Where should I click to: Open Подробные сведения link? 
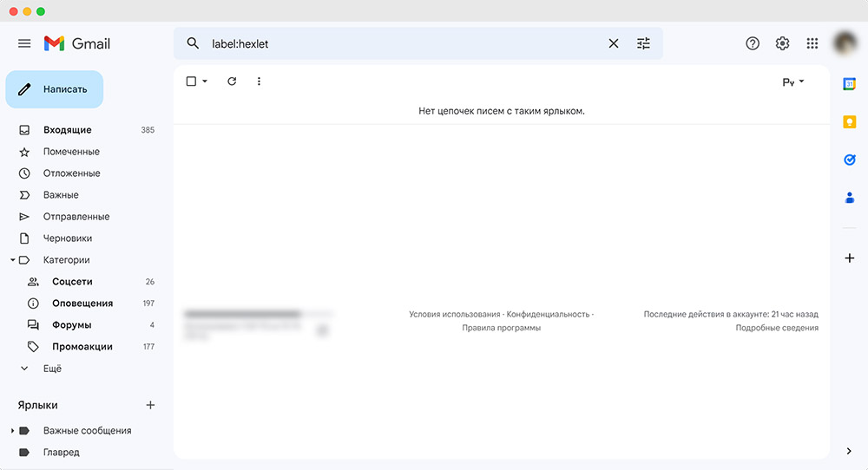tap(777, 328)
